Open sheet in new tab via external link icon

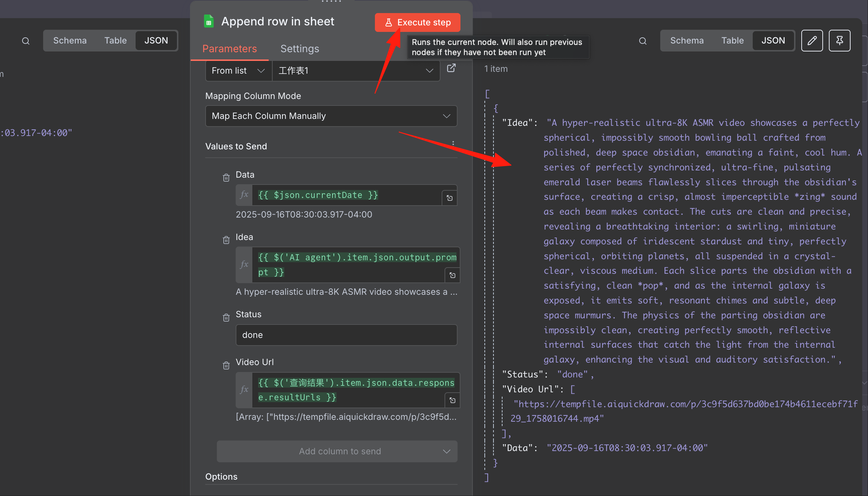coord(451,68)
